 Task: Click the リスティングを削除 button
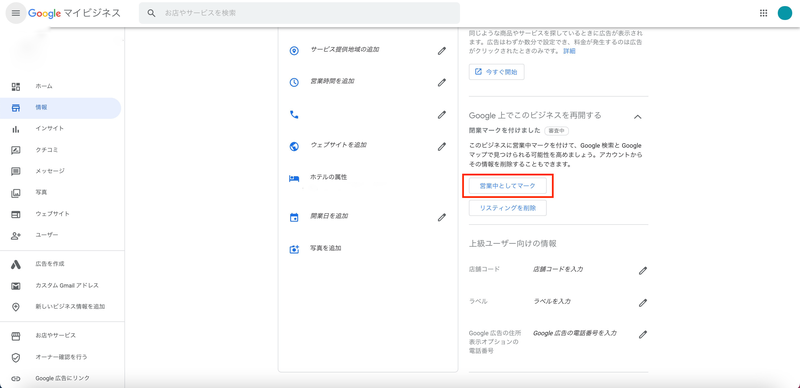[x=508, y=208]
